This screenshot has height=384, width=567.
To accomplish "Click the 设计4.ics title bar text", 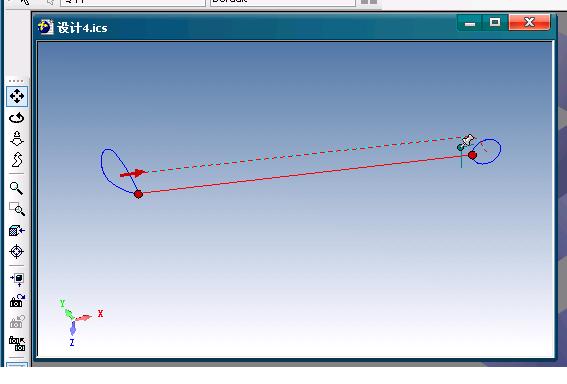I will [82, 28].
